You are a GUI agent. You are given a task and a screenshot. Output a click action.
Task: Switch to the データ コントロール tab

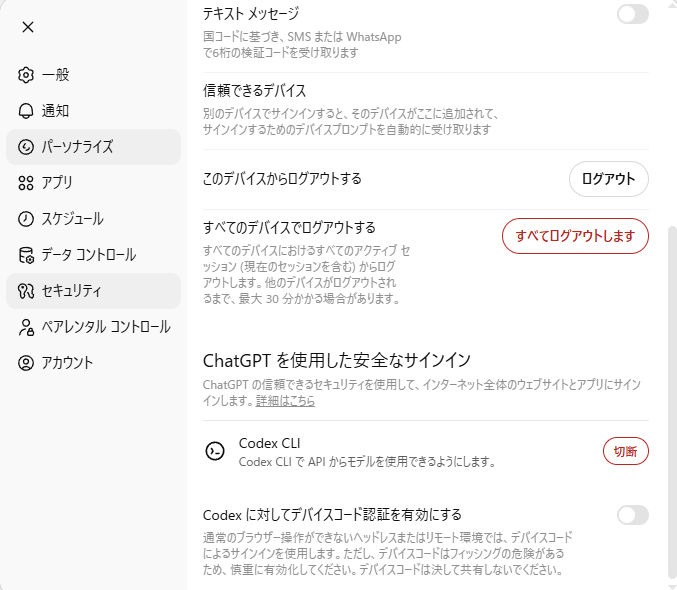tap(88, 255)
